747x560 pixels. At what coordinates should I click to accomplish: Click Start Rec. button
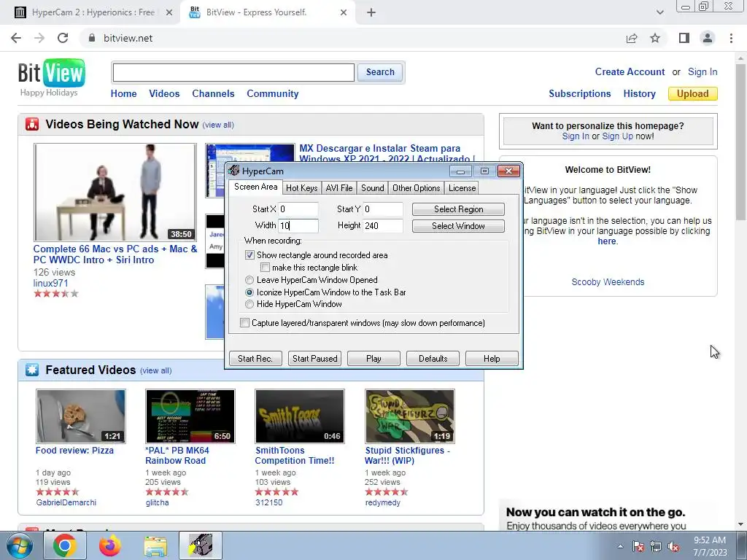pos(255,359)
